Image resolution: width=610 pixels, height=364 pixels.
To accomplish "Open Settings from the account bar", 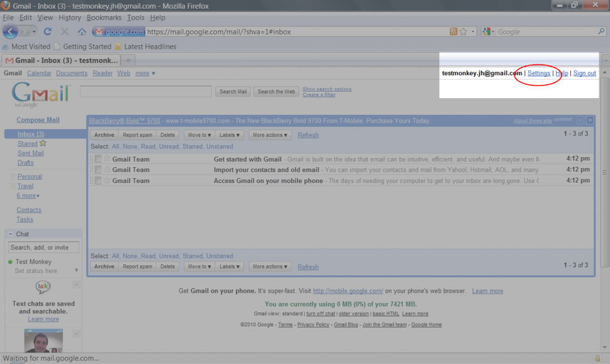I will pyautogui.click(x=539, y=73).
